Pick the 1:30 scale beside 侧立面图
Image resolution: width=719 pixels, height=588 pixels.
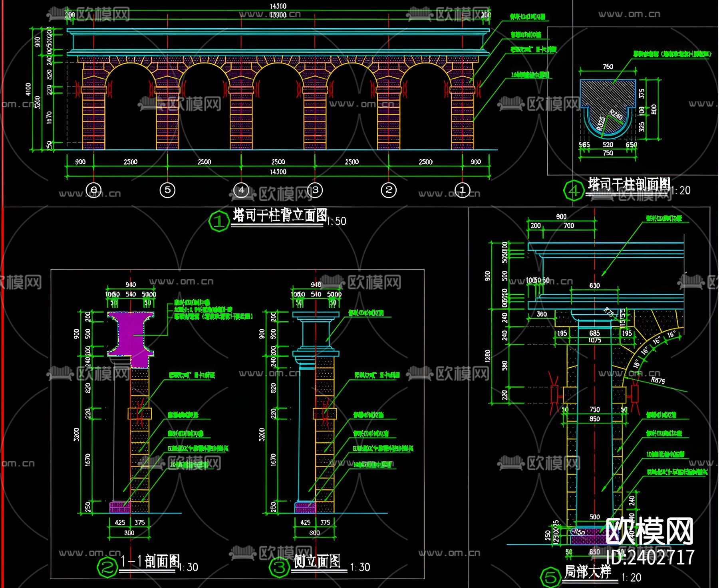click(360, 567)
